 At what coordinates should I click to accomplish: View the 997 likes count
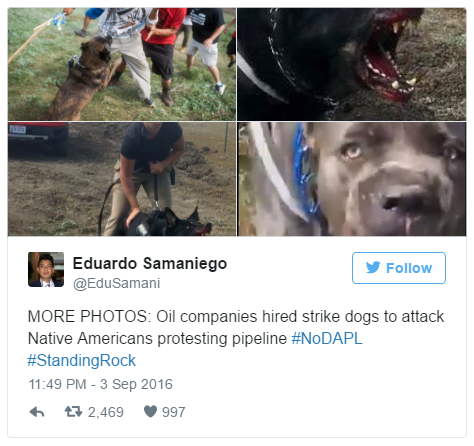[x=174, y=412]
